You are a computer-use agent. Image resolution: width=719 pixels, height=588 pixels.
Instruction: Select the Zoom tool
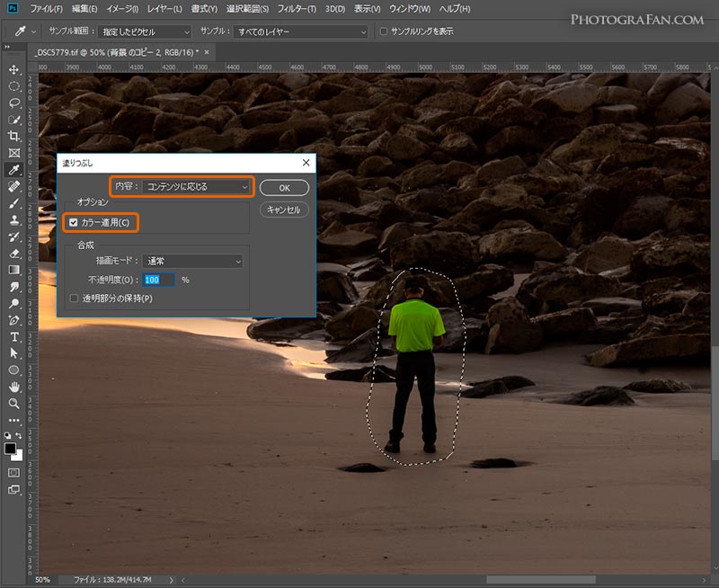pyautogui.click(x=14, y=404)
